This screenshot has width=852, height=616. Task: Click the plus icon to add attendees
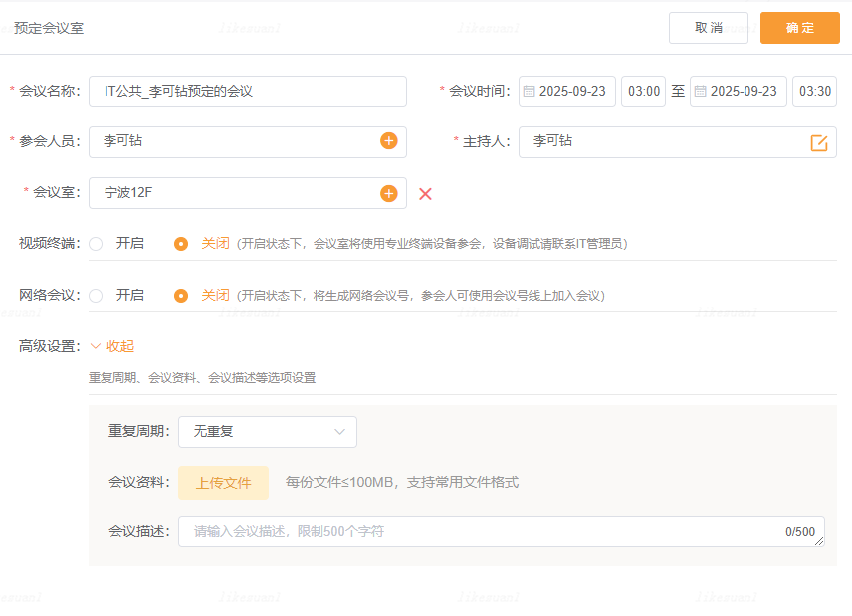(x=388, y=141)
